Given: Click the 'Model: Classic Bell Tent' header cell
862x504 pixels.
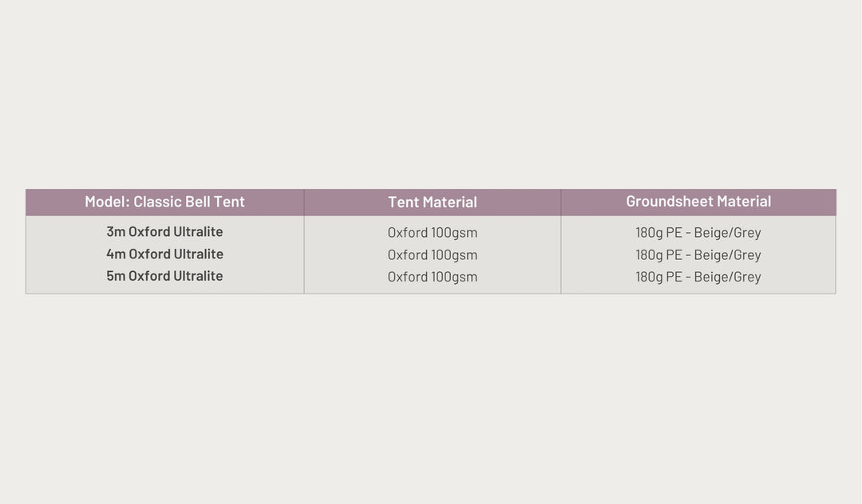Looking at the screenshot, I should pyautogui.click(x=164, y=202).
